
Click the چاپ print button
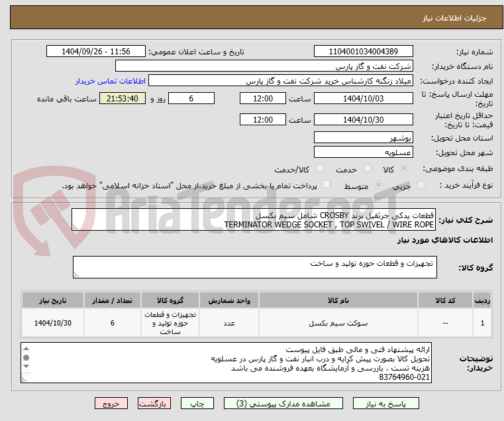(197, 403)
